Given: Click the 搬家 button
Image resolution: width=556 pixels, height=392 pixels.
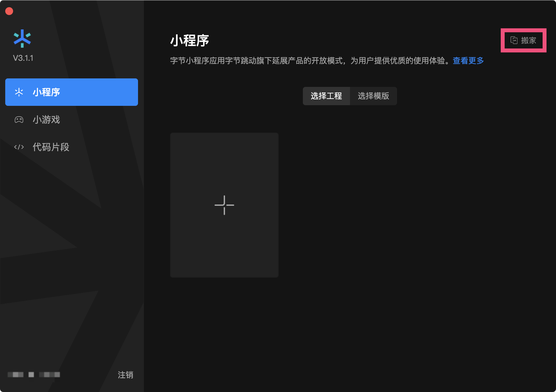Looking at the screenshot, I should pyautogui.click(x=523, y=40).
